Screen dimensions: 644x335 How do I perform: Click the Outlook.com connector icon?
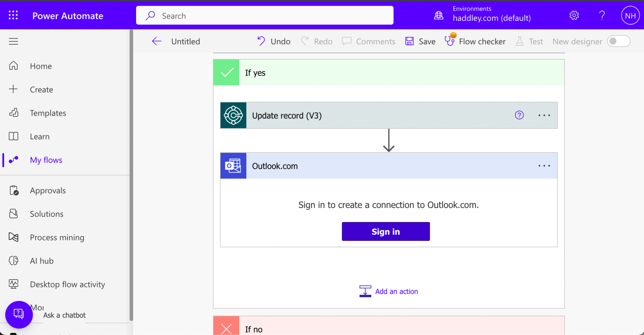click(x=233, y=166)
